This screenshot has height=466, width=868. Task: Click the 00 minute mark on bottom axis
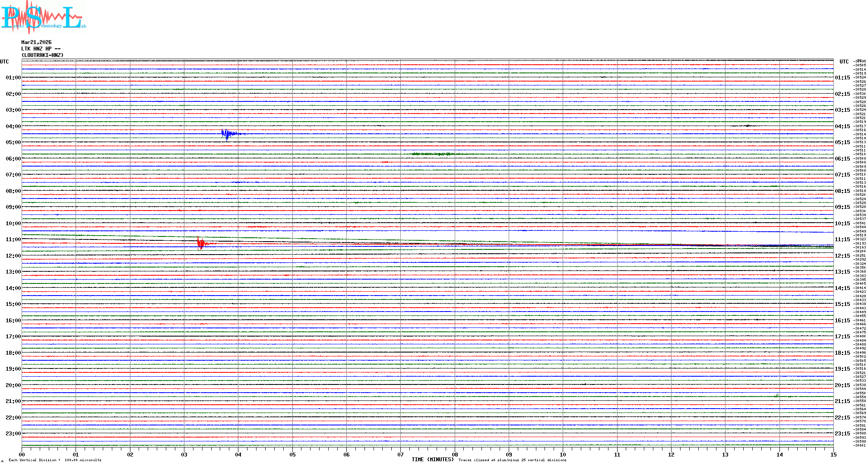pos(22,454)
